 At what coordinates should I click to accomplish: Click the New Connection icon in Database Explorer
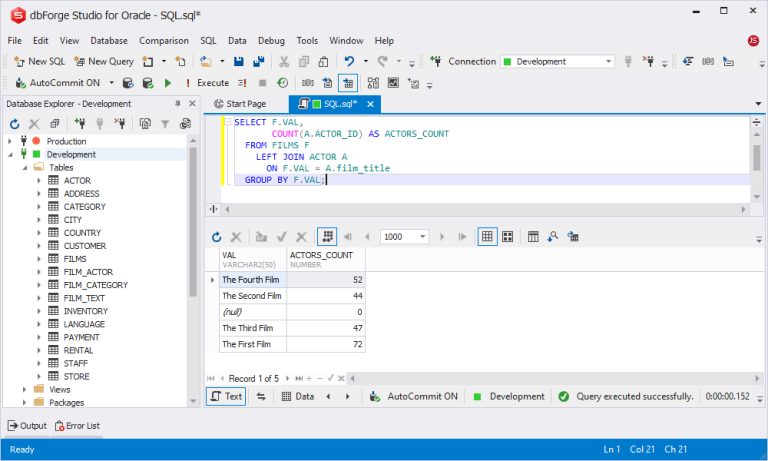pos(80,123)
